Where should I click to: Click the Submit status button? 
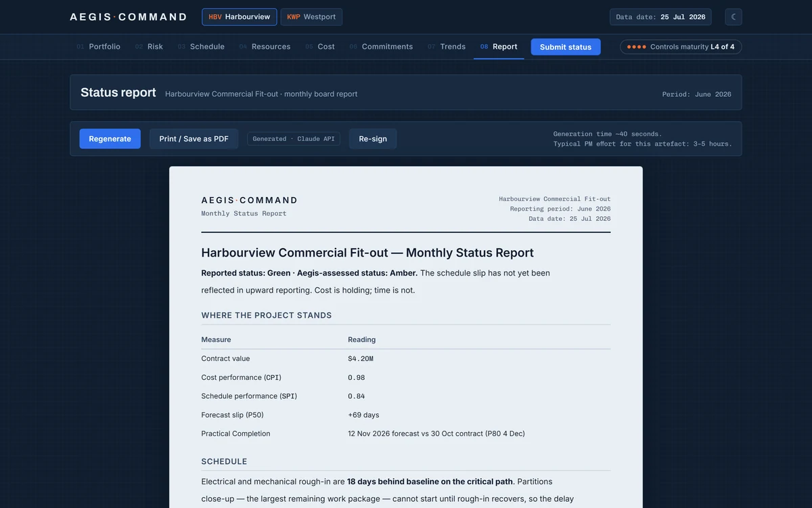[566, 47]
